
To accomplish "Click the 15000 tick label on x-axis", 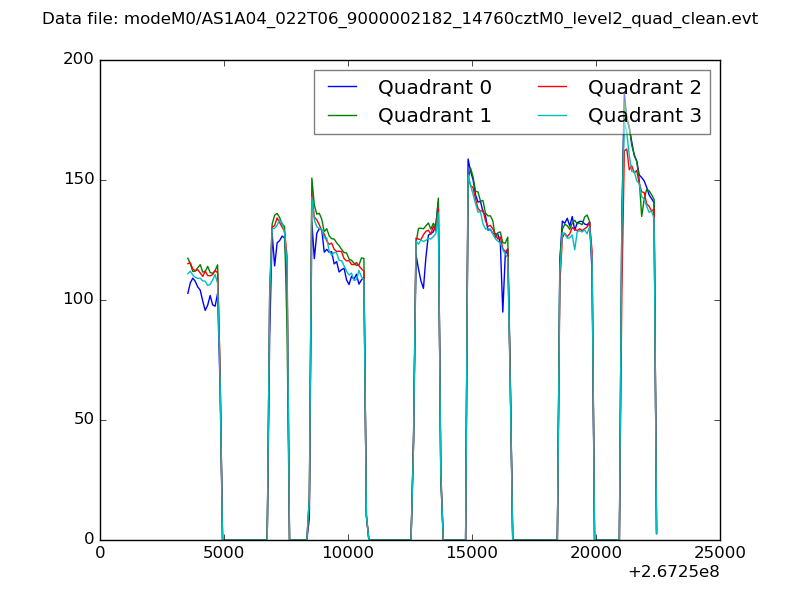I will (x=472, y=552).
